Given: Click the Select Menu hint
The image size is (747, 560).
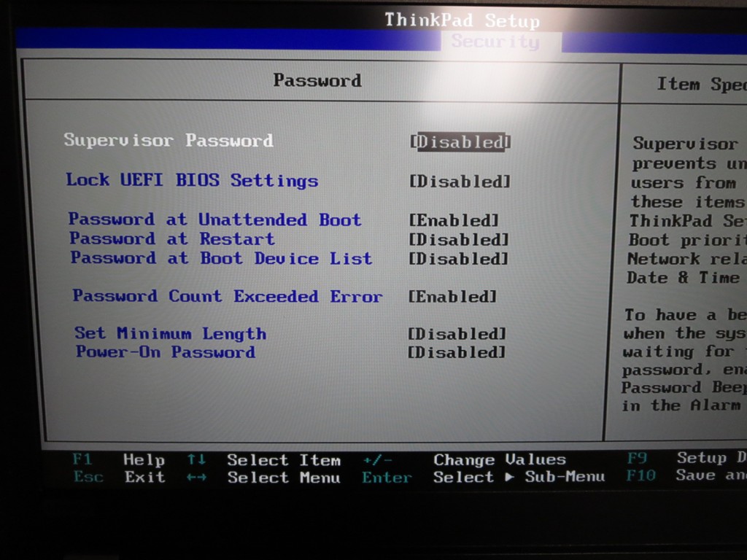Looking at the screenshot, I should [284, 477].
